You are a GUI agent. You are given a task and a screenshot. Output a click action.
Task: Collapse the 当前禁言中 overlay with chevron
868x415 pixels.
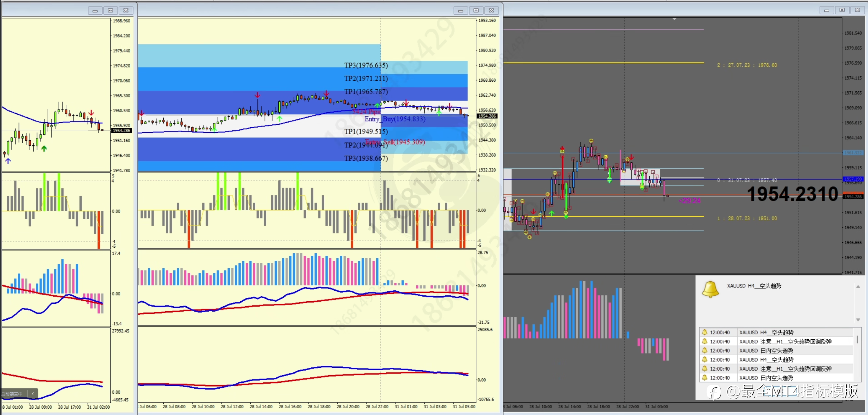tap(33, 394)
